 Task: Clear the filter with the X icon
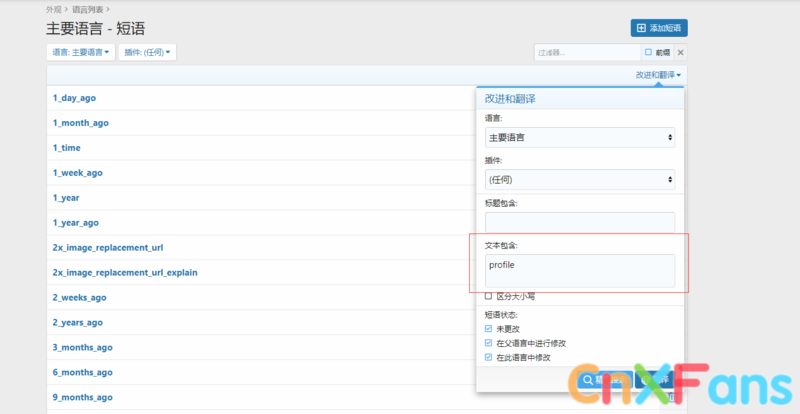pos(681,52)
